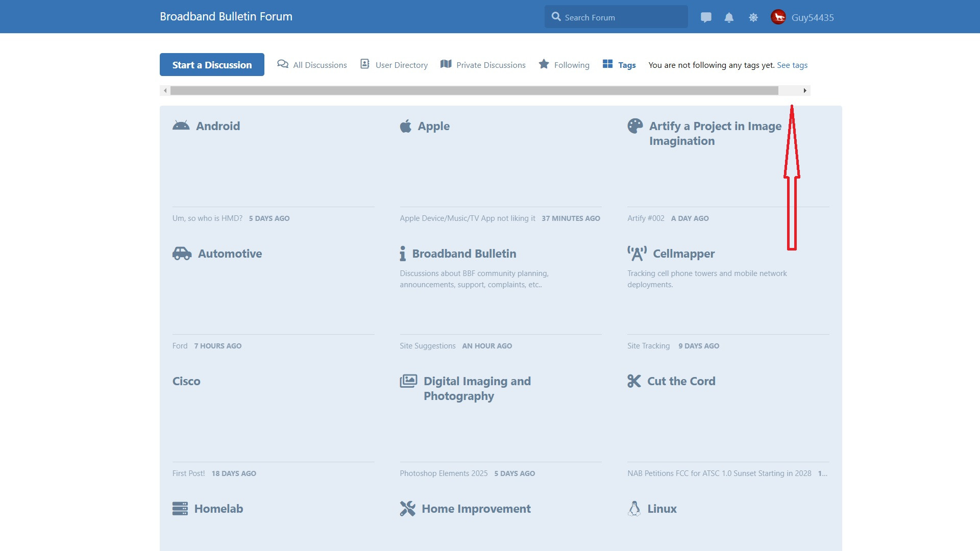Open 'Um, so who is HMD?' discussion
980x551 pixels.
point(207,218)
